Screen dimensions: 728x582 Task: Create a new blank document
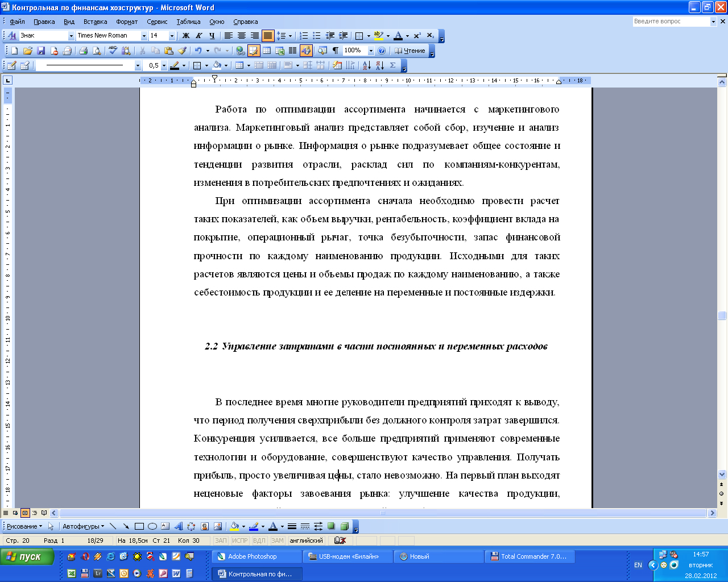coord(15,51)
